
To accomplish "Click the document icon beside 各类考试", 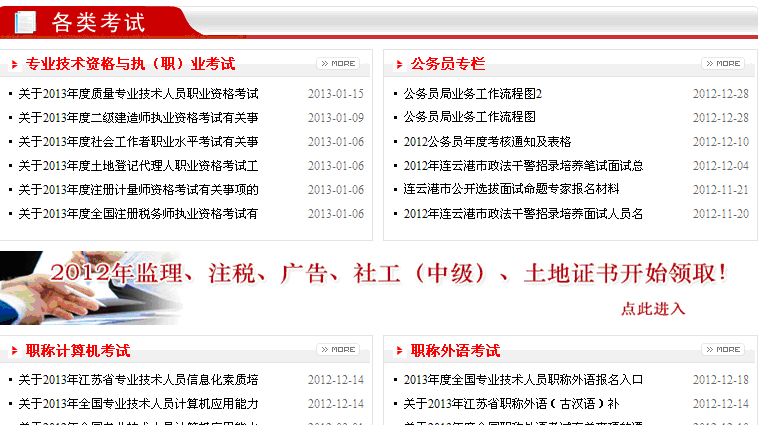I will (25, 21).
